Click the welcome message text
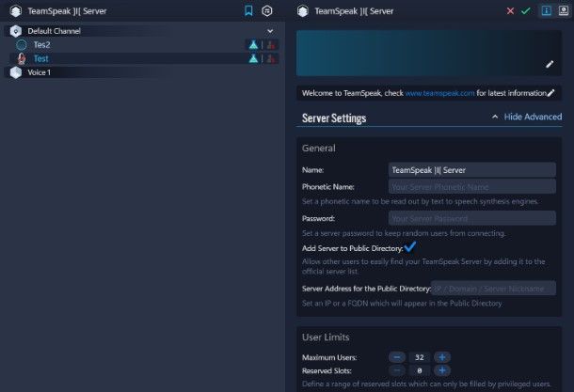The height and width of the screenshot is (392, 574). (423, 93)
